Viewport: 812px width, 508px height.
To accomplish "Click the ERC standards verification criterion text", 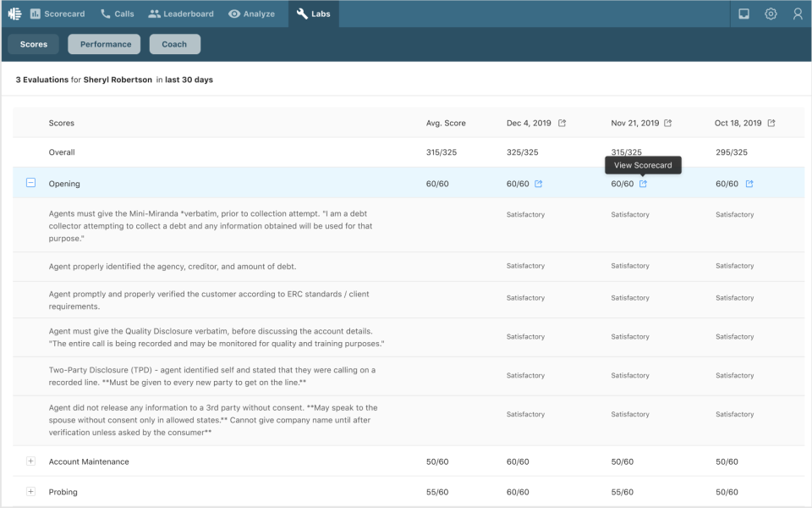I will tap(209, 300).
